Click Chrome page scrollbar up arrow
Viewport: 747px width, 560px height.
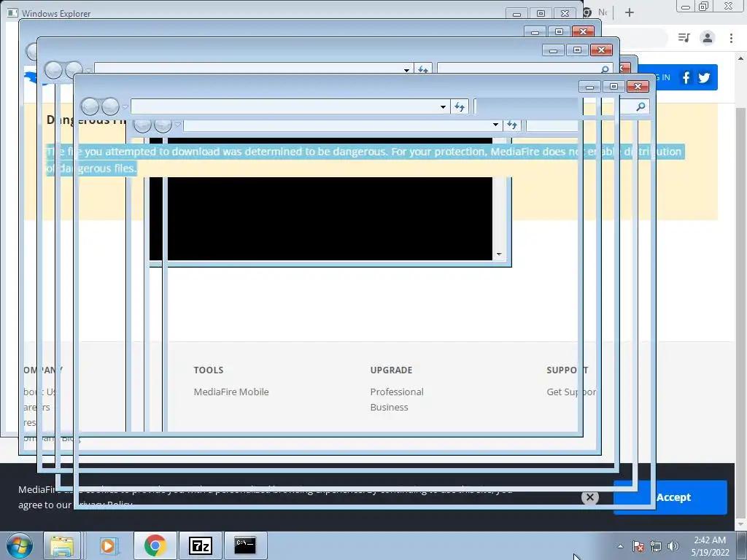click(740, 58)
